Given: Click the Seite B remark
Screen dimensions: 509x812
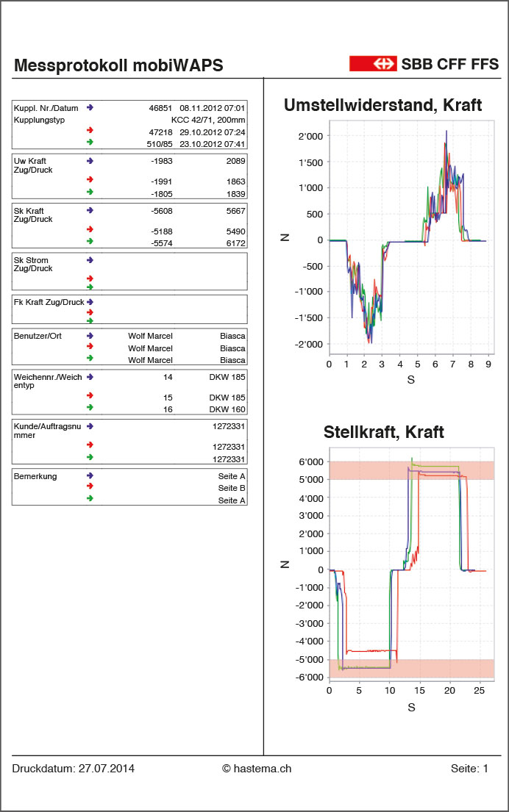Looking at the screenshot, I should 231,489.
